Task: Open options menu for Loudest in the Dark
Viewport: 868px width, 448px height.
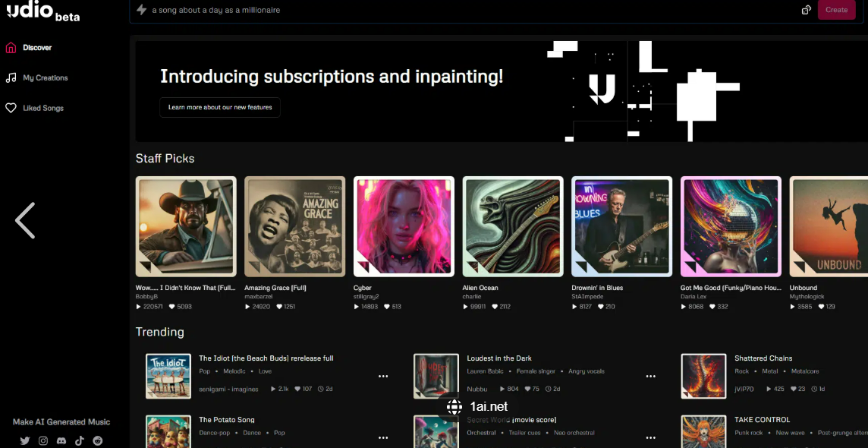Action: tap(651, 376)
